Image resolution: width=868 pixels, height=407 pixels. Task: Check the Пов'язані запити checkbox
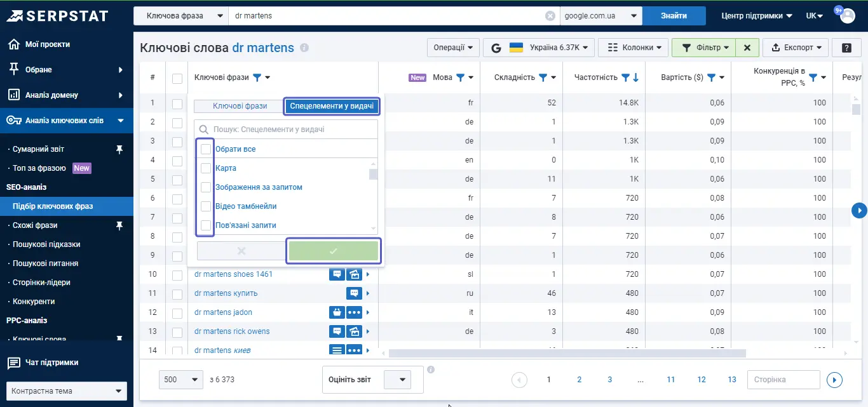[x=206, y=225]
